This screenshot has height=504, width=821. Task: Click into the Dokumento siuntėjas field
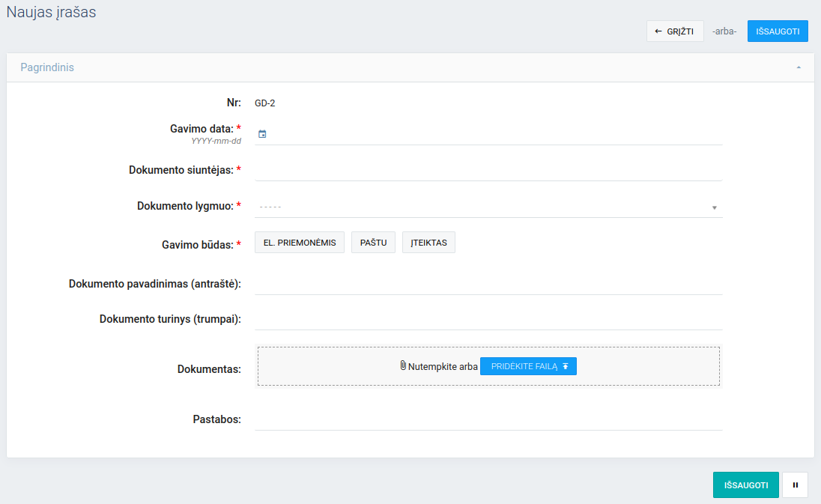click(488, 170)
